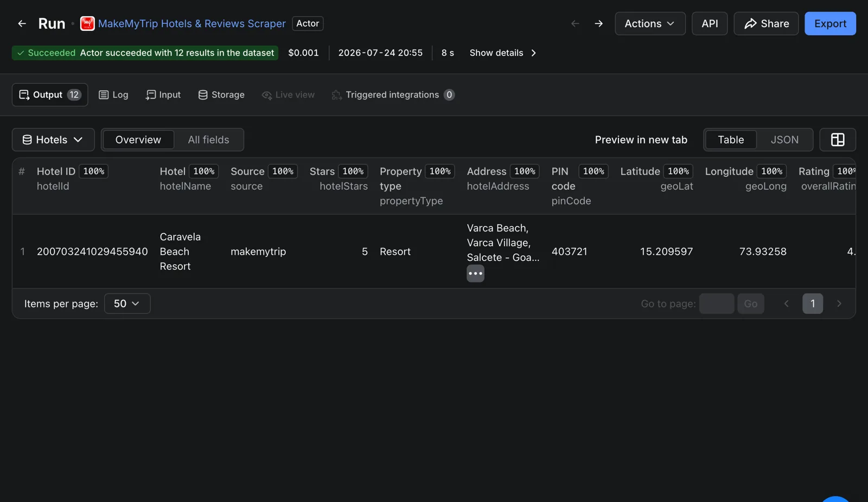This screenshot has height=502, width=868.
Task: Click the run cost $0.001
Action: click(303, 53)
